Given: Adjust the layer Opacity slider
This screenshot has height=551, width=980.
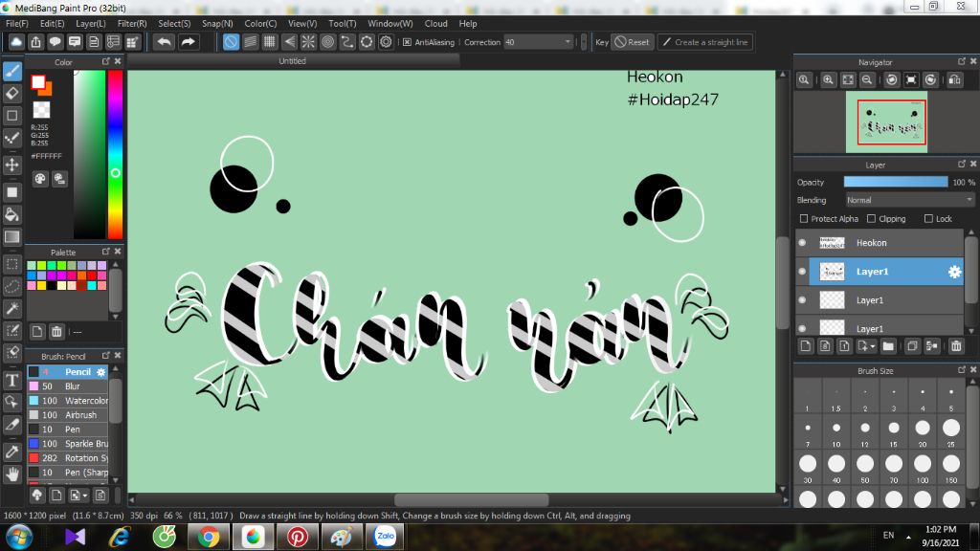Looking at the screenshot, I should click(895, 182).
